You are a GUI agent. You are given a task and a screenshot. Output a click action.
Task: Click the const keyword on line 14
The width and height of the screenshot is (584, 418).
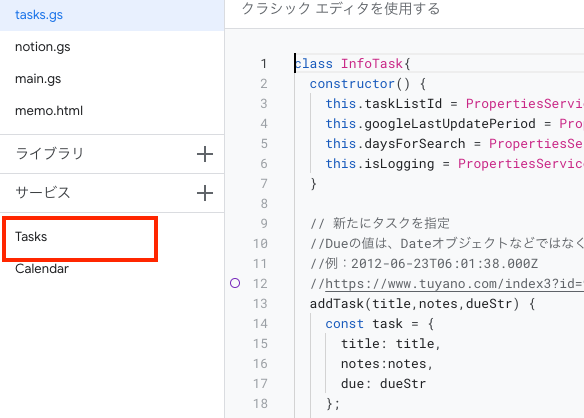pyautogui.click(x=345, y=324)
